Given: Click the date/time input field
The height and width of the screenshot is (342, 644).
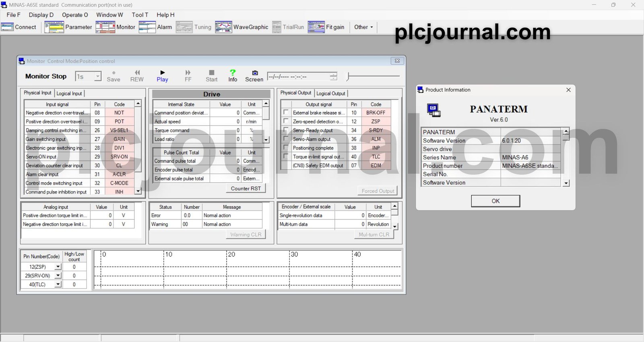Looking at the screenshot, I should click(x=299, y=76).
